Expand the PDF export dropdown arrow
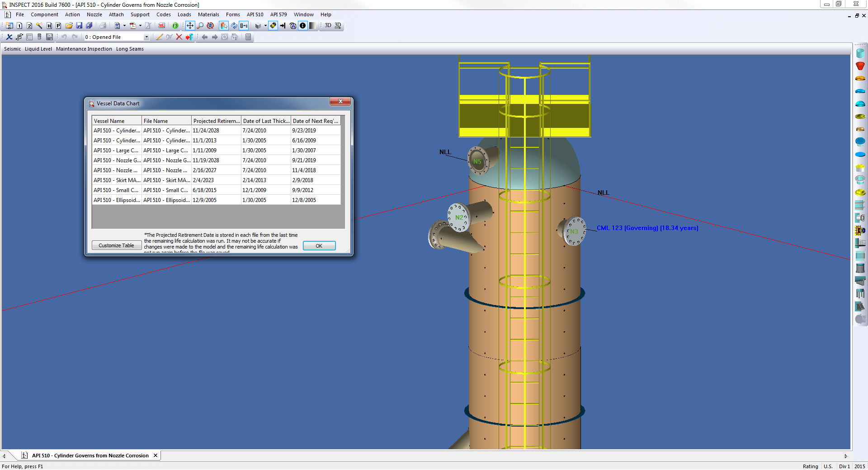This screenshot has width=868, height=470. click(x=140, y=26)
